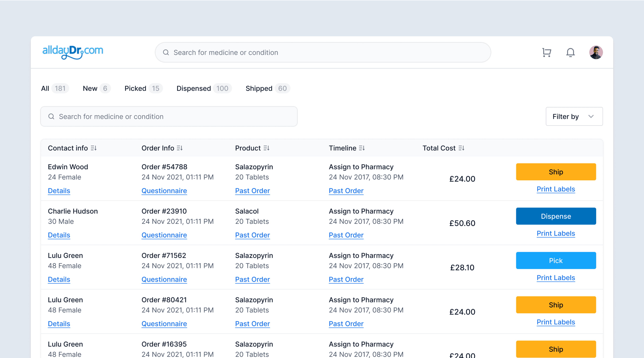Focus the orders table search field
Viewport: 644px width, 358px height.
tap(169, 117)
